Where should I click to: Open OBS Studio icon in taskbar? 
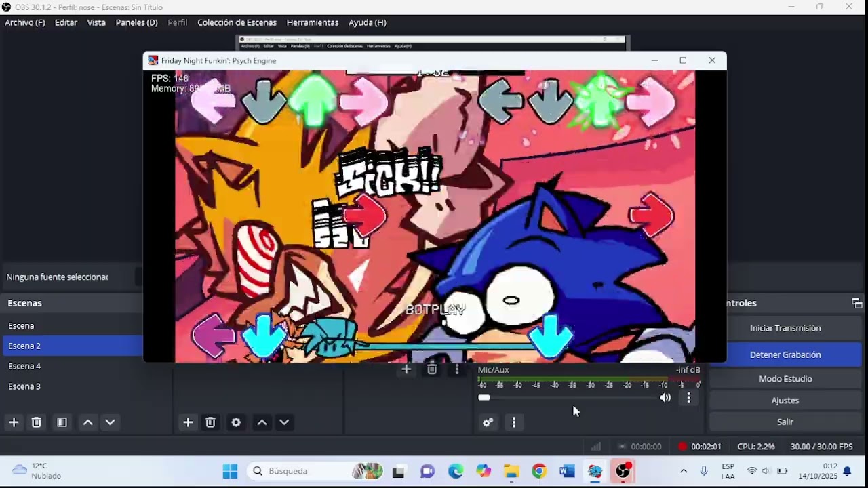pyautogui.click(x=623, y=471)
